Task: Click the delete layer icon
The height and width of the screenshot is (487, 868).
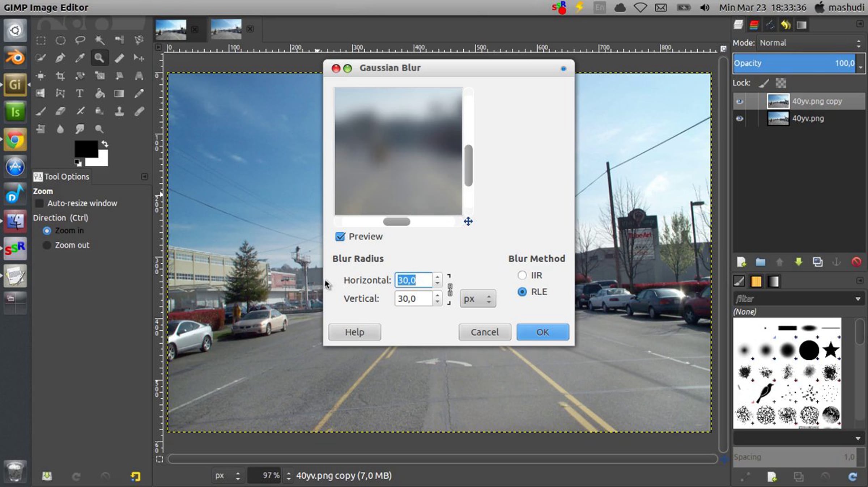Action: pos(856,262)
